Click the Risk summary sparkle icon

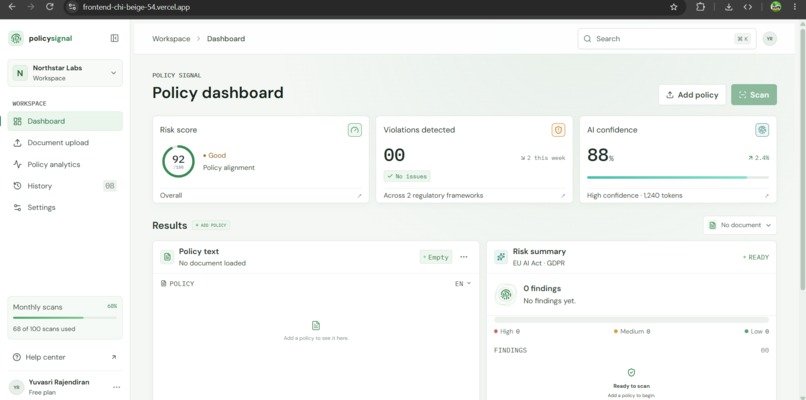[501, 257]
